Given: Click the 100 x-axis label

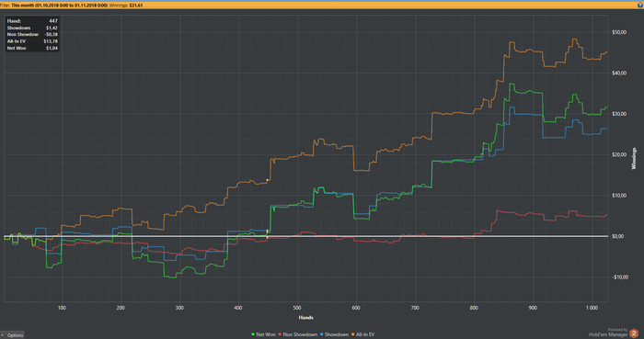Looking at the screenshot, I should [62, 308].
